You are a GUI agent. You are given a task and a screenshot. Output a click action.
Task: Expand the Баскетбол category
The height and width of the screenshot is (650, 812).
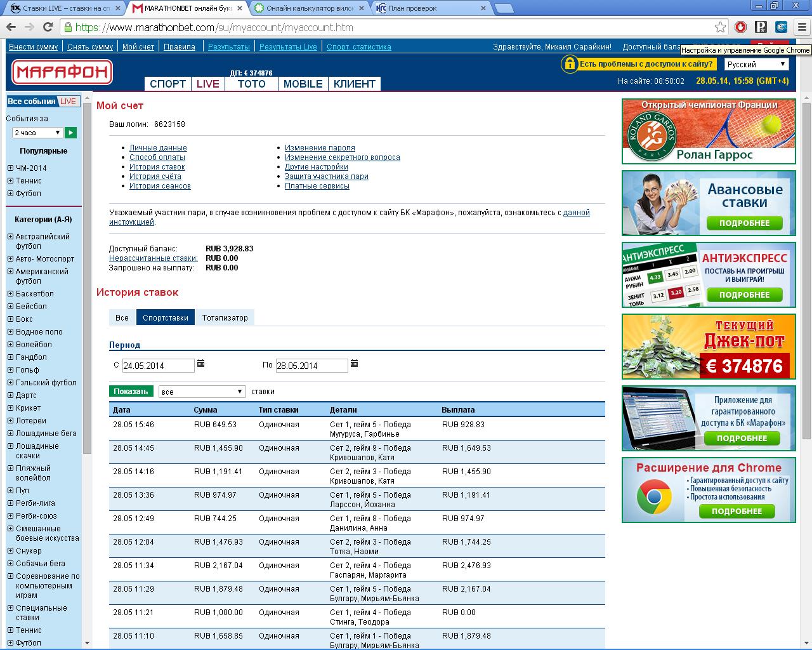pyautogui.click(x=10, y=294)
